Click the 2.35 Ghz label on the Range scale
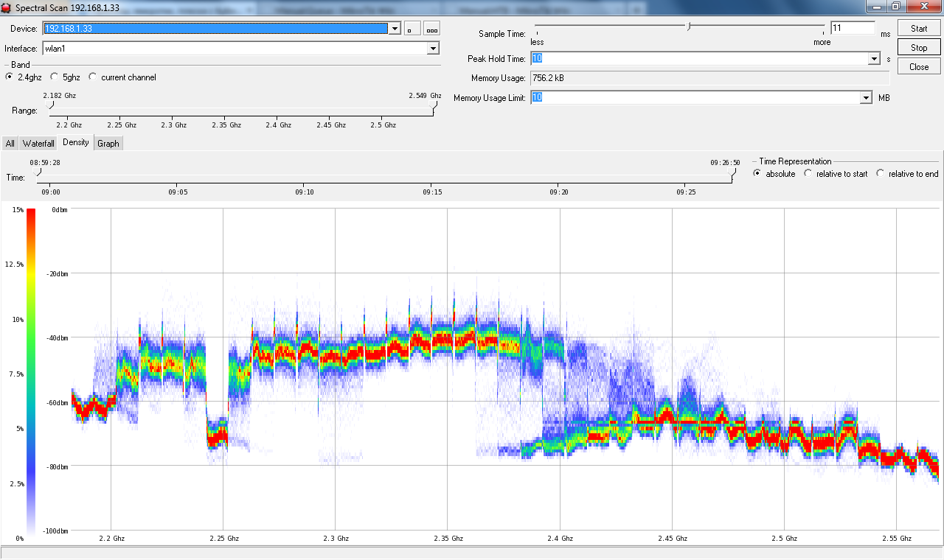This screenshot has height=560, width=944. [226, 125]
